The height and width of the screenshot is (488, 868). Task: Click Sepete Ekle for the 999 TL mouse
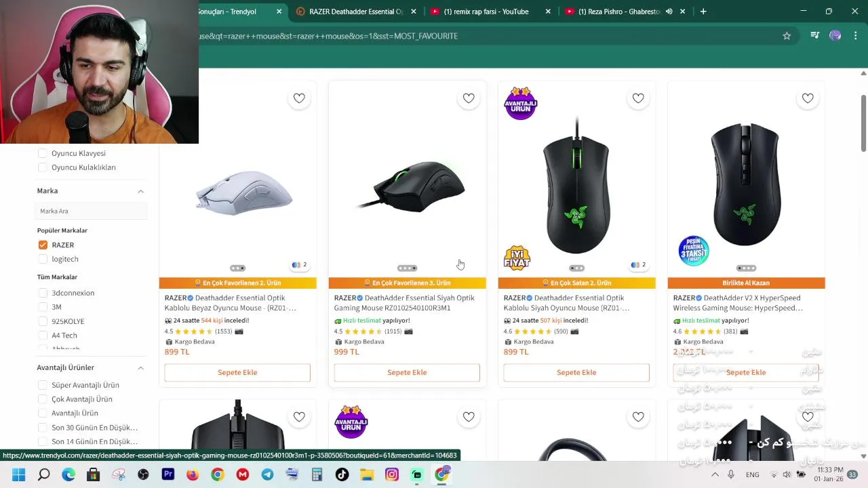point(407,372)
